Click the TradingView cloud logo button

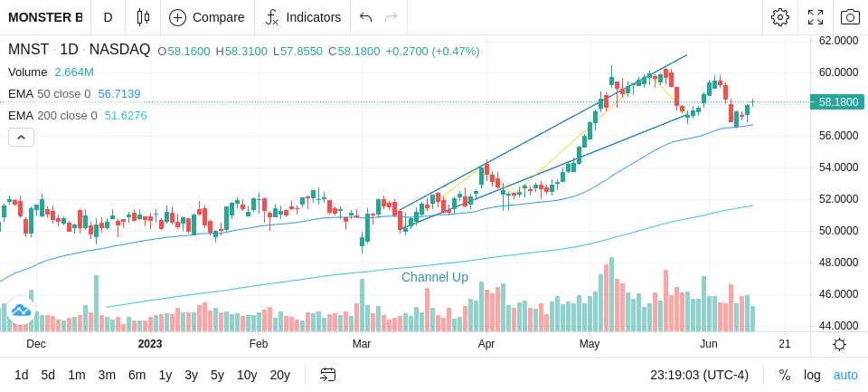click(21, 310)
